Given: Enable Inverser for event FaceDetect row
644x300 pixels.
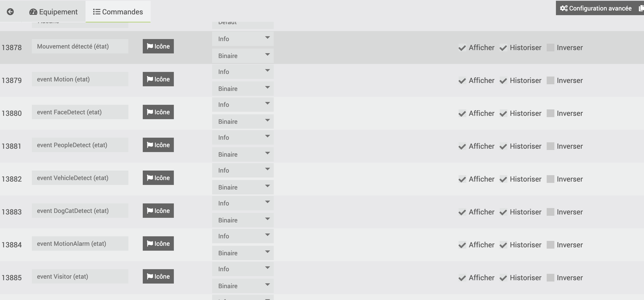Looking at the screenshot, I should pos(550,113).
